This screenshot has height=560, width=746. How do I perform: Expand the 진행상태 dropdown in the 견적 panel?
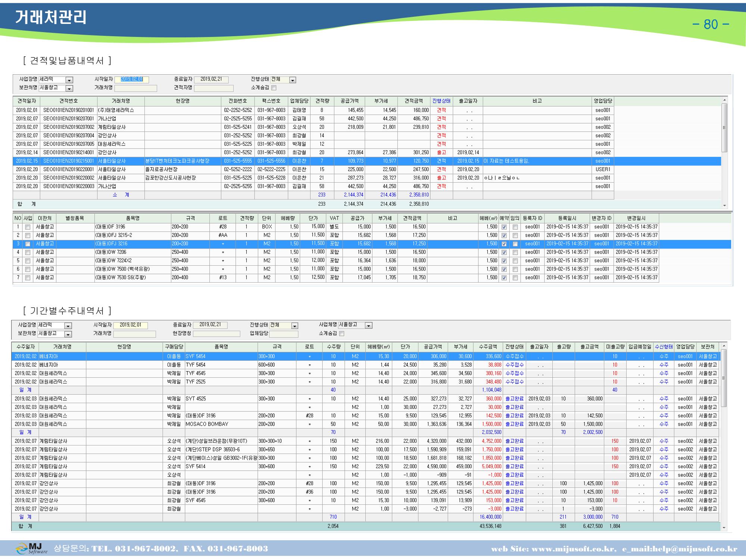[293, 80]
